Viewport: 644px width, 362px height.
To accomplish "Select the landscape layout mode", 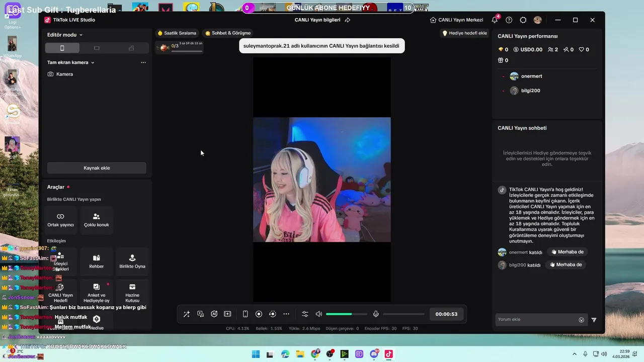I will click(x=97, y=48).
